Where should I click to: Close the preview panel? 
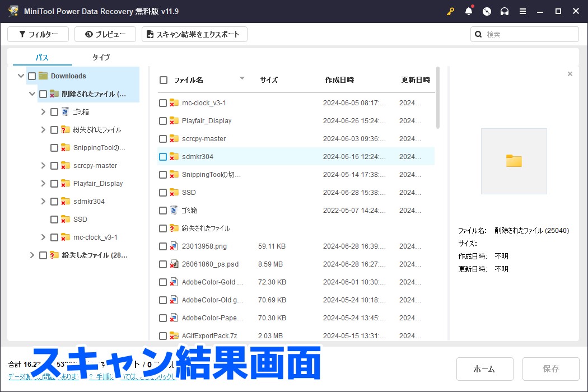point(570,74)
